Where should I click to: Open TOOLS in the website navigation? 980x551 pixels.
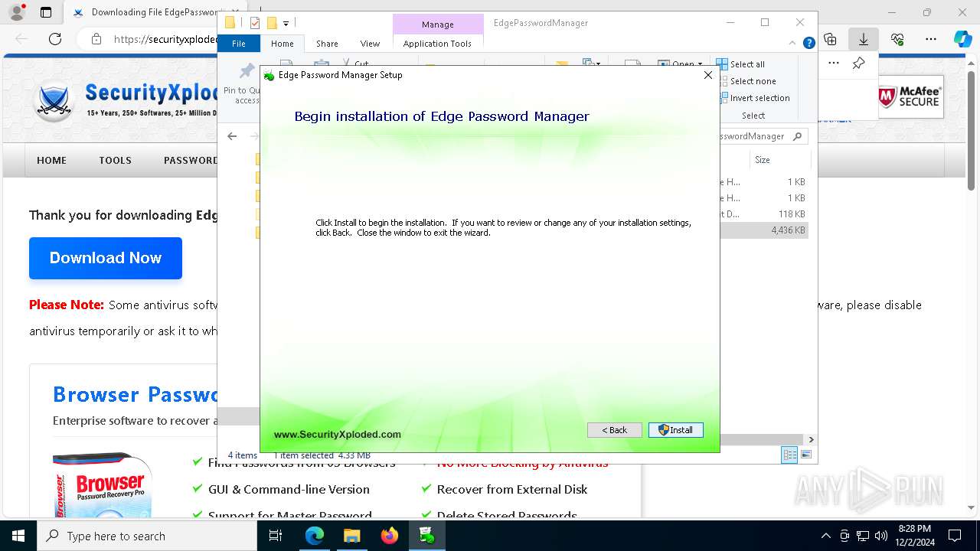[115, 161]
